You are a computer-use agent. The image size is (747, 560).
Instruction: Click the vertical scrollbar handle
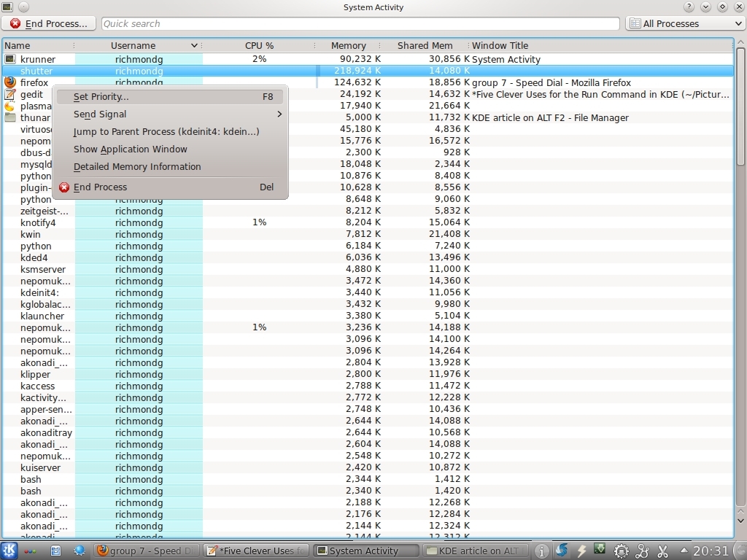[740, 106]
